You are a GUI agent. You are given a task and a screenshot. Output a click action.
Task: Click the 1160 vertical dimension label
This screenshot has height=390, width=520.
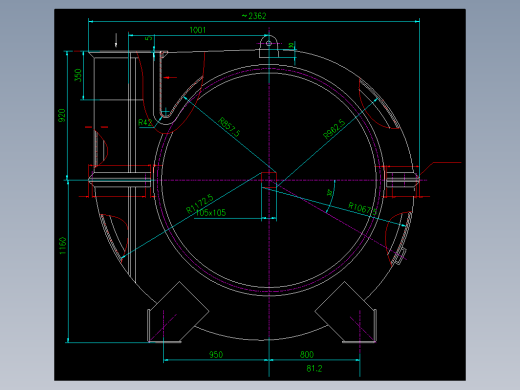(x=63, y=246)
